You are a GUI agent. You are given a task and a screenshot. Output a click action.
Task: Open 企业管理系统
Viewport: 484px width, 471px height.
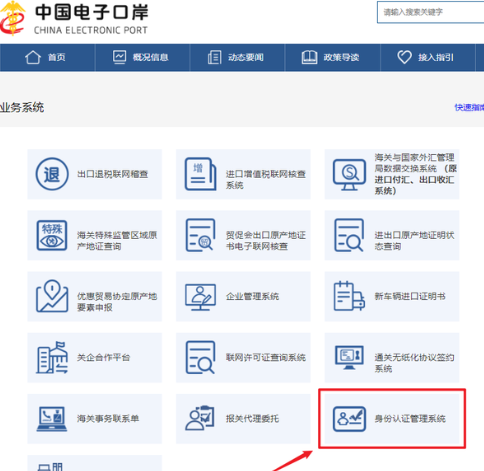[x=243, y=296]
